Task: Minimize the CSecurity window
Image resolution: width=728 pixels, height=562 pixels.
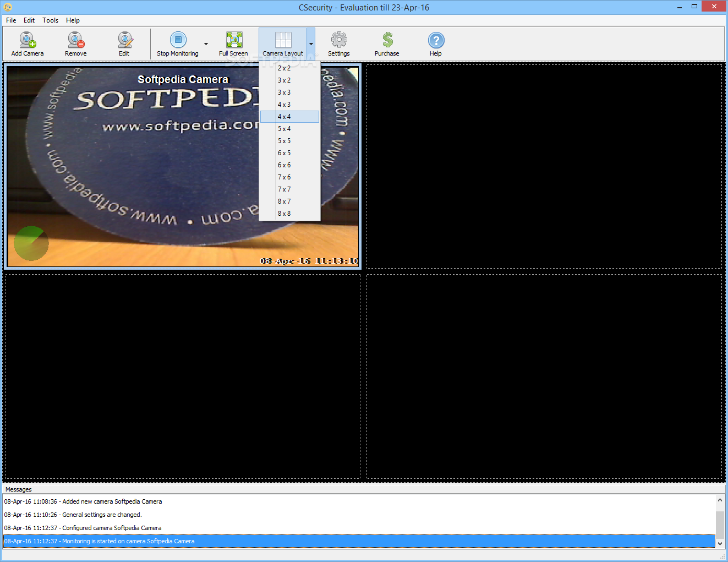Action: click(679, 7)
